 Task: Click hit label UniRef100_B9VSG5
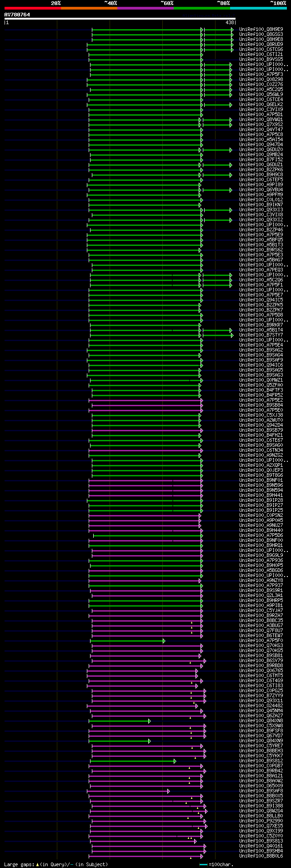click(x=261, y=59)
